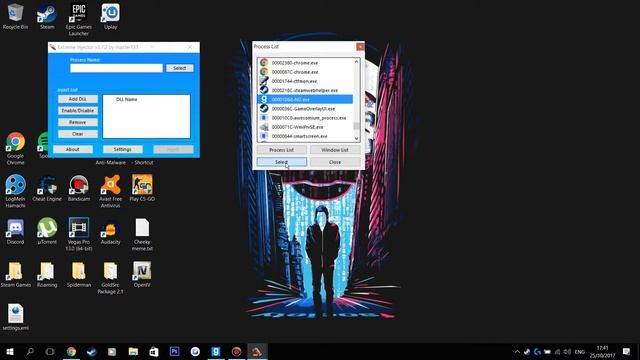Open Microsoft Store from the taskbar
The height and width of the screenshot is (360, 640).
154,351
